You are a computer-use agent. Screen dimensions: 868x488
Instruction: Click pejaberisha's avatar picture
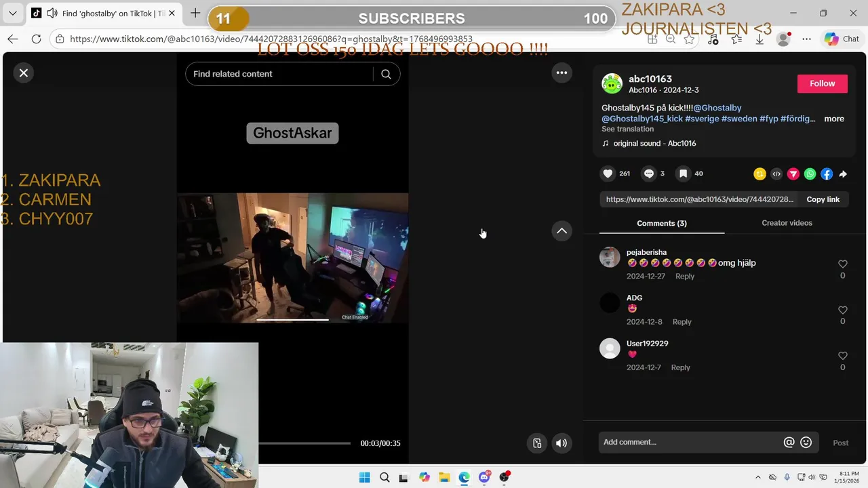[610, 257]
